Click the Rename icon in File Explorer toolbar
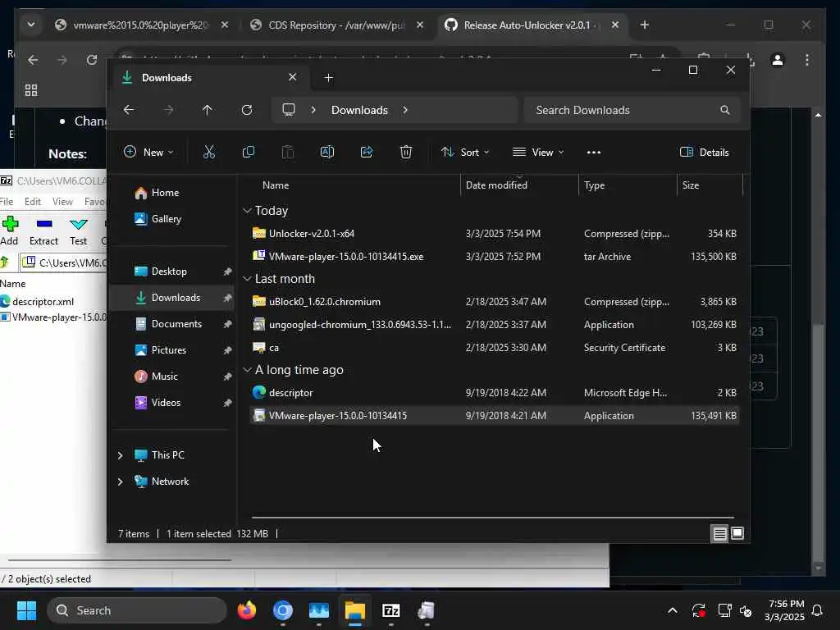Viewport: 840px width, 630px height. 326,153
